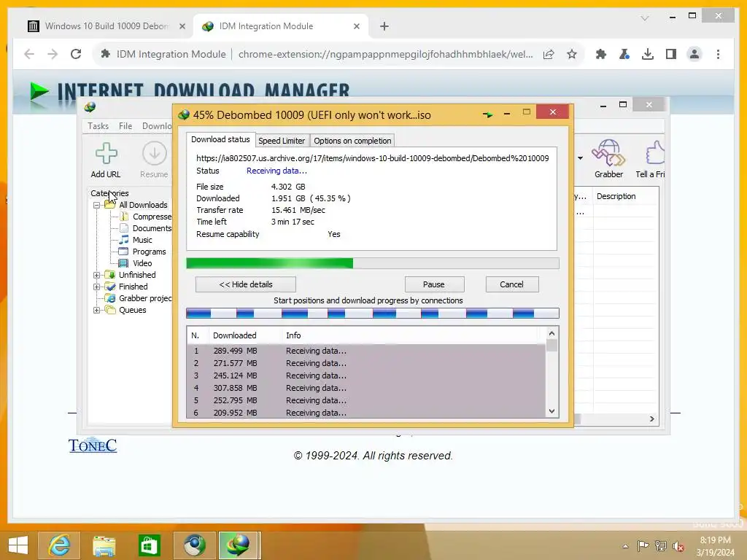Click the green download progress bar
This screenshot has height=560, width=747.
point(373,263)
